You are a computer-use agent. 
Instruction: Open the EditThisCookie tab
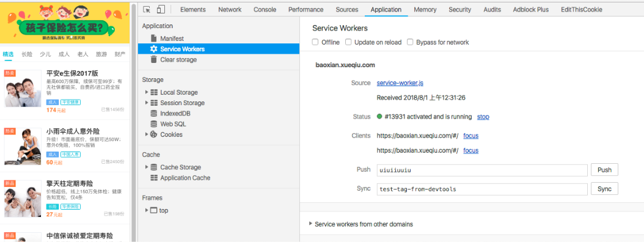click(582, 9)
